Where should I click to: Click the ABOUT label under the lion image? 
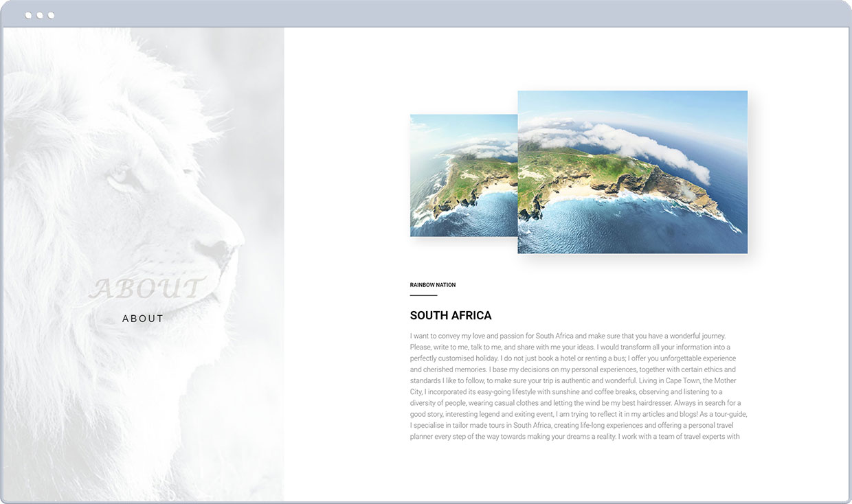click(x=143, y=319)
